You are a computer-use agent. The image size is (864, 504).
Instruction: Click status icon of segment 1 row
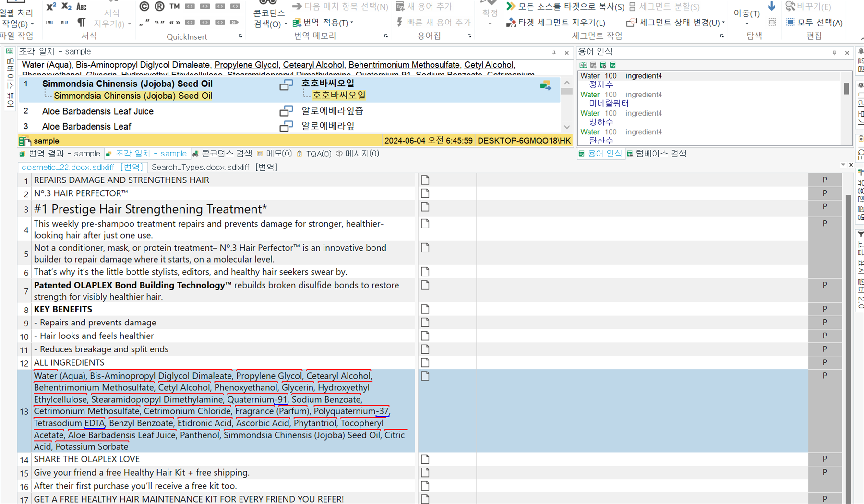click(425, 180)
